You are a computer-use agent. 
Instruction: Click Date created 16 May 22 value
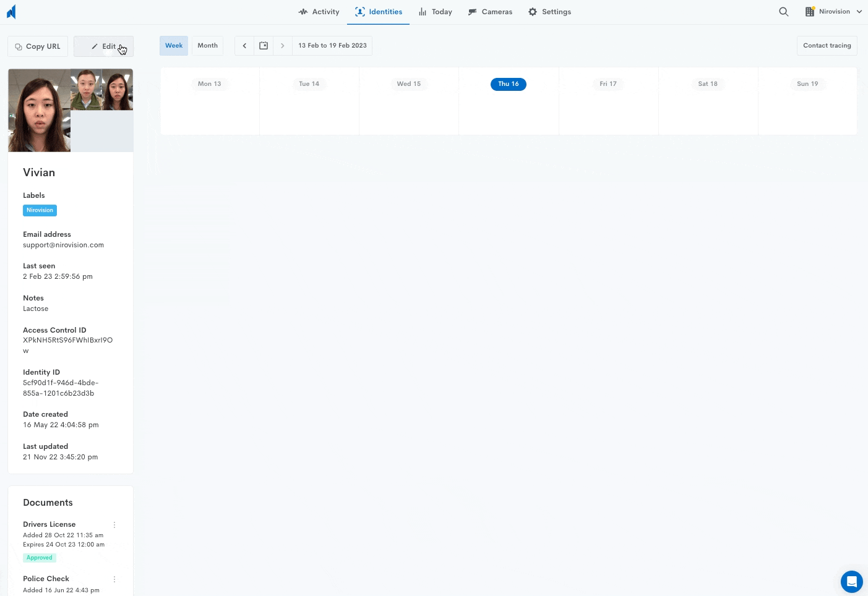click(61, 425)
